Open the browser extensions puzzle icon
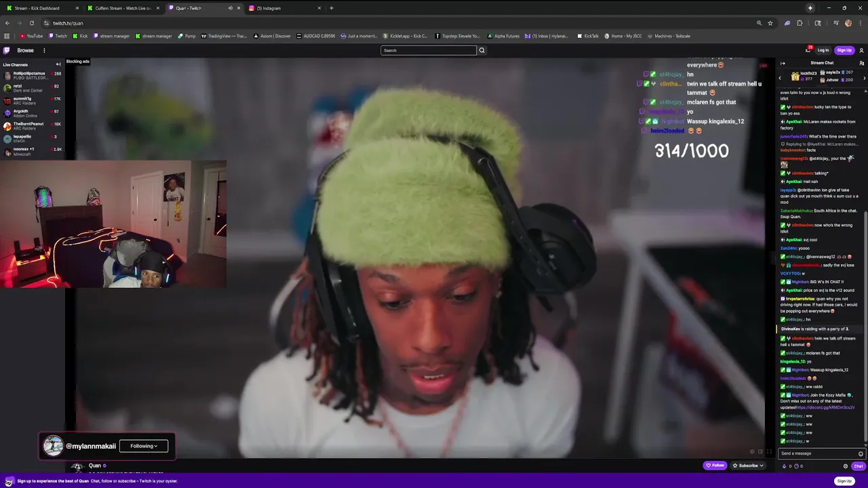Image resolution: width=868 pixels, height=488 pixels. [x=800, y=23]
